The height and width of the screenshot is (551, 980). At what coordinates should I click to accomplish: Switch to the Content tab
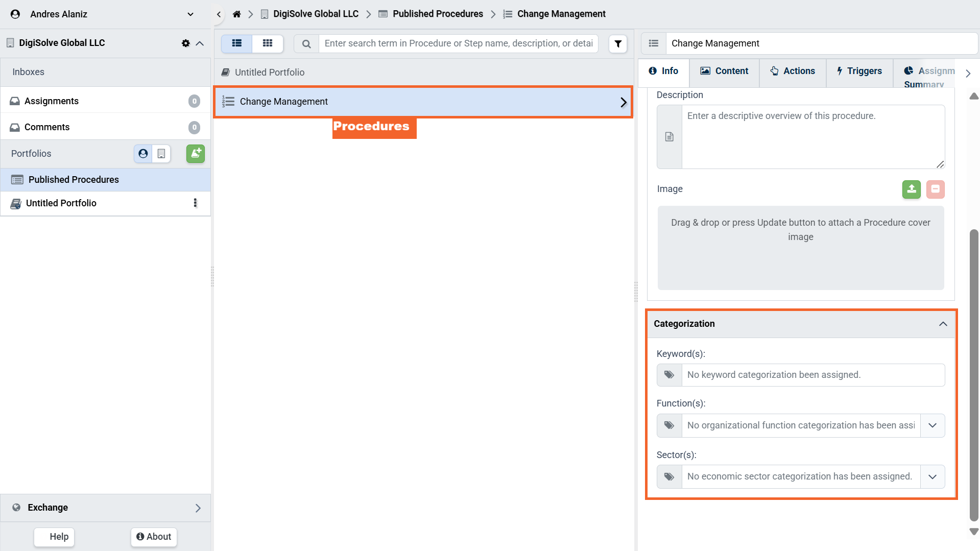tap(724, 71)
